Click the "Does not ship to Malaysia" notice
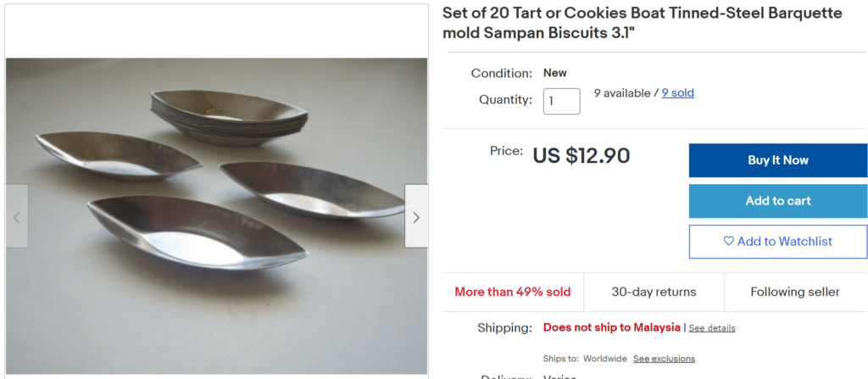Image resolution: width=868 pixels, height=379 pixels. point(611,327)
